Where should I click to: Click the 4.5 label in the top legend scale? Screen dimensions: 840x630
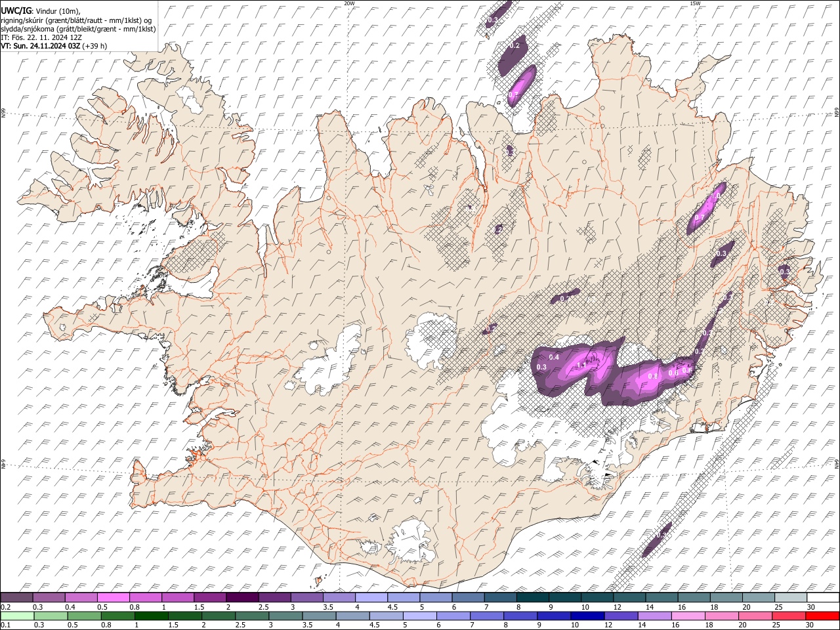(392, 607)
